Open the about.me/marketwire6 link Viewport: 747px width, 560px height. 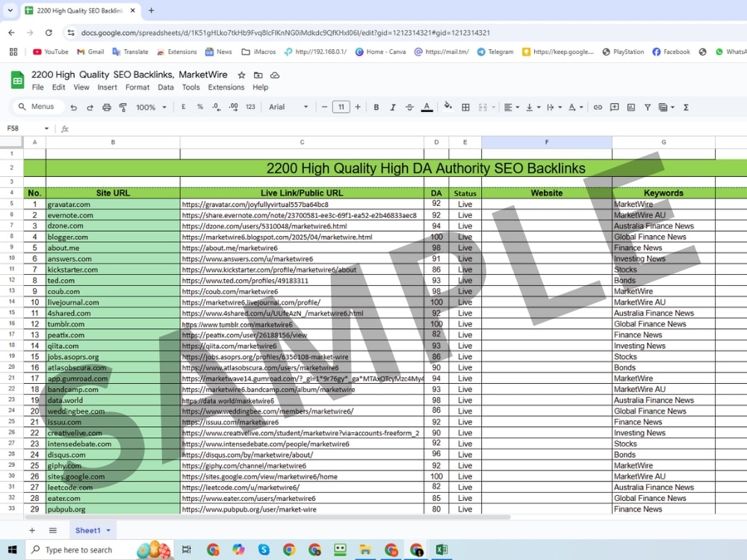[x=229, y=248]
